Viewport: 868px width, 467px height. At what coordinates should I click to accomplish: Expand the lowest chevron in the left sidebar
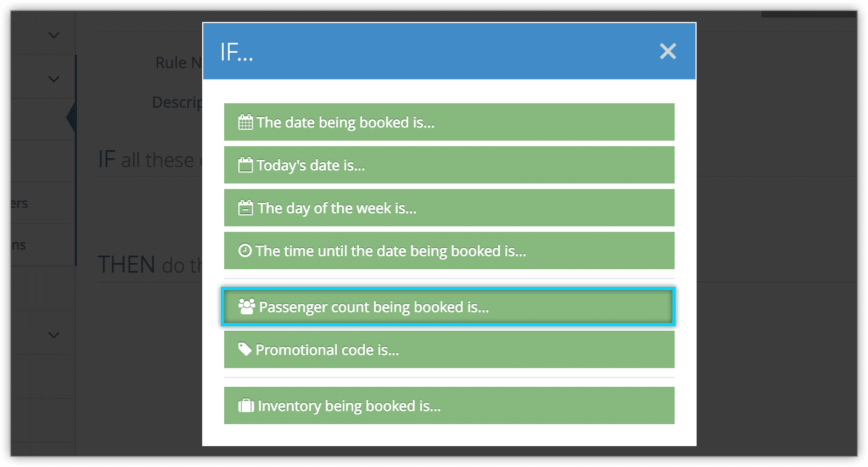(53, 335)
